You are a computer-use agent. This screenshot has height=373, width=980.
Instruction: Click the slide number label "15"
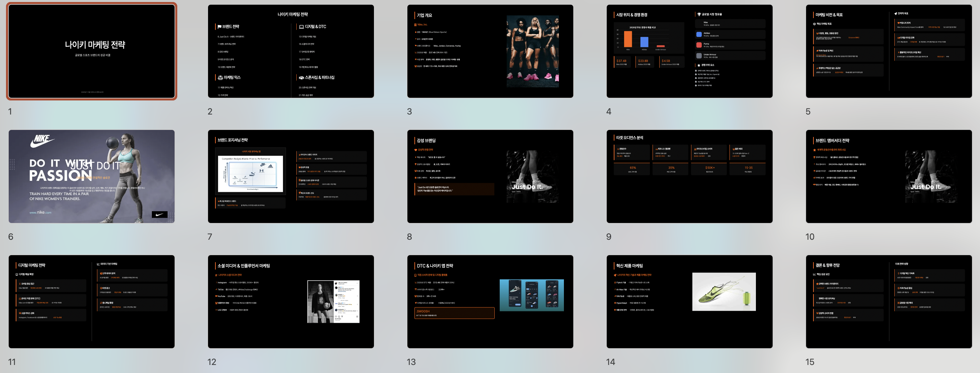809,362
